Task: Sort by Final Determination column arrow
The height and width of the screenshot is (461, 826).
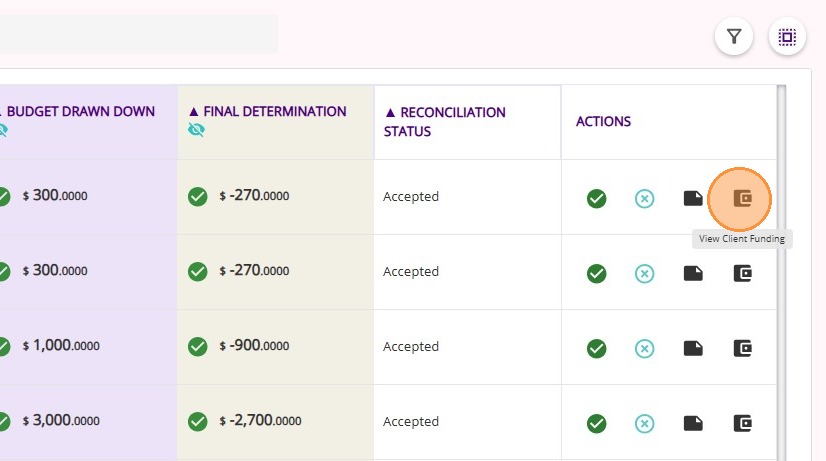Action: click(194, 112)
